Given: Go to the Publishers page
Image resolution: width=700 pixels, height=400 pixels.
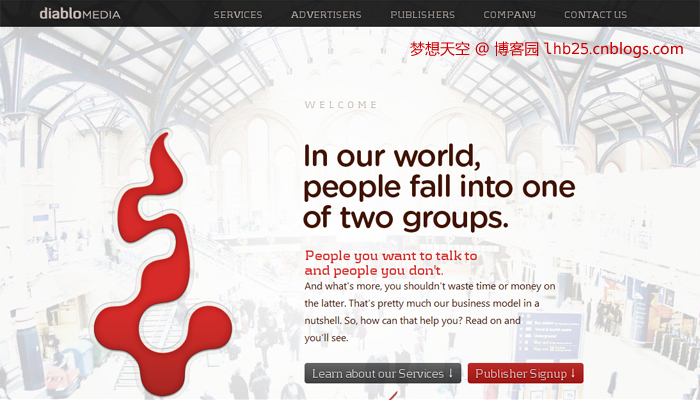Looking at the screenshot, I should point(422,15).
